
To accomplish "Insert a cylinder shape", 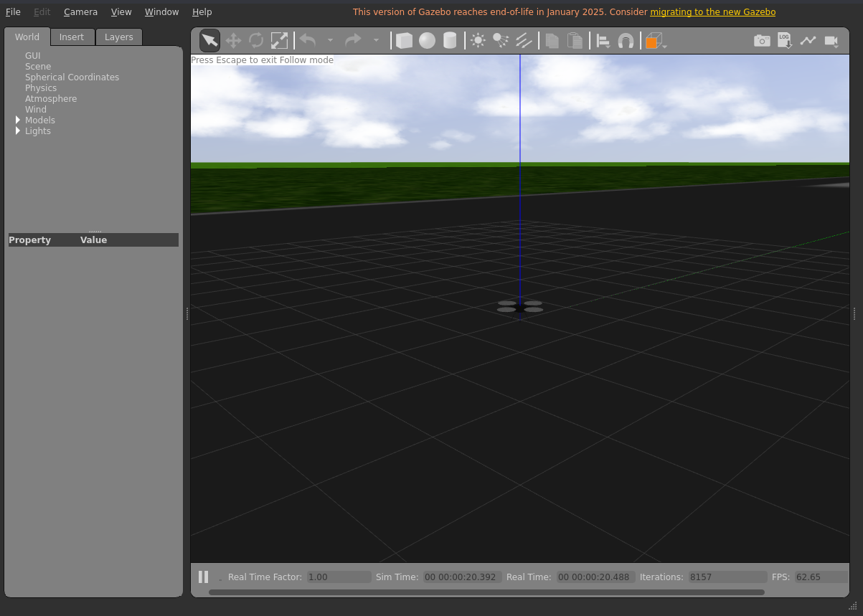I will click(x=450, y=41).
